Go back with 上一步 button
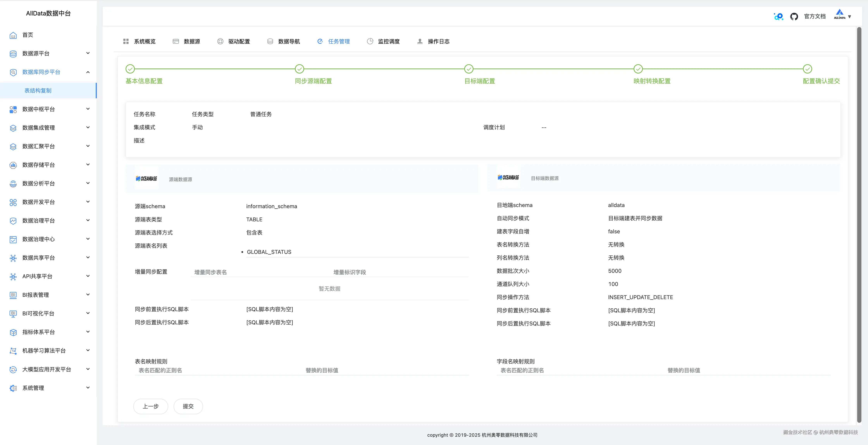The image size is (868, 445). click(151, 406)
